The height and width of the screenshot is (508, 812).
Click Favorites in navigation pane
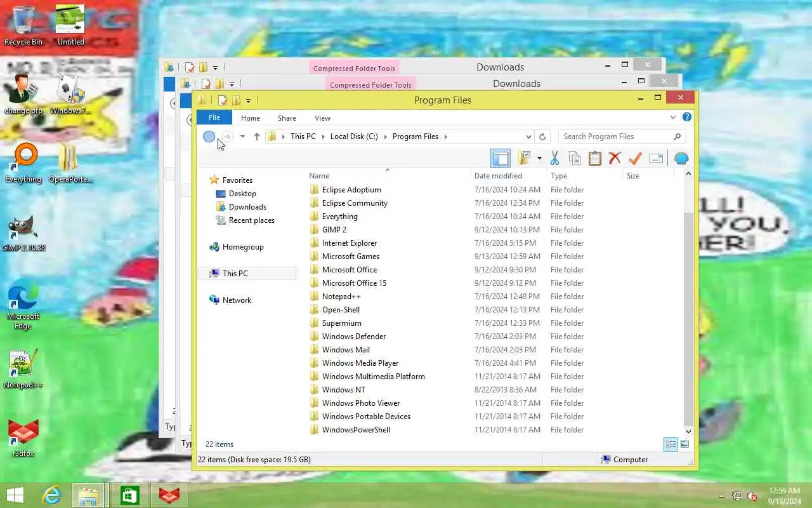(x=237, y=180)
